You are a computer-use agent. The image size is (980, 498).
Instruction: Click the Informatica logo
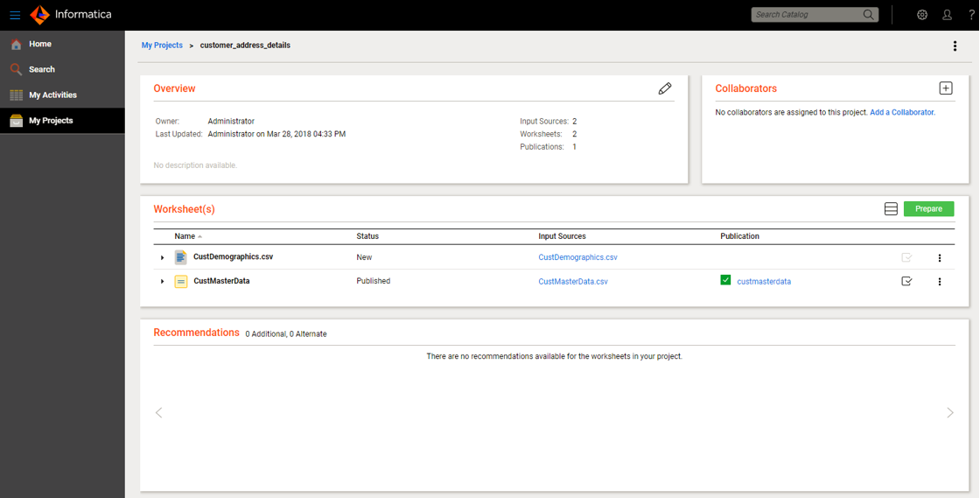coord(71,14)
